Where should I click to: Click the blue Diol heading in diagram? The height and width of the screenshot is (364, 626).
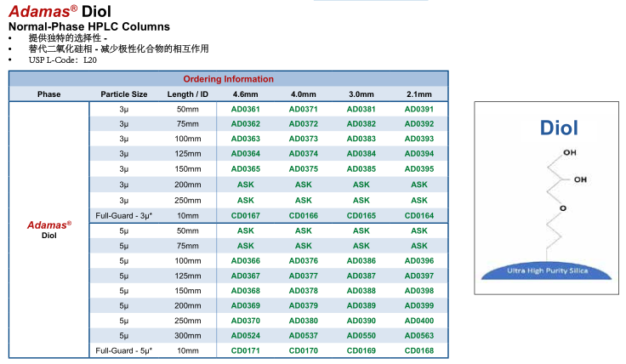pyautogui.click(x=559, y=128)
